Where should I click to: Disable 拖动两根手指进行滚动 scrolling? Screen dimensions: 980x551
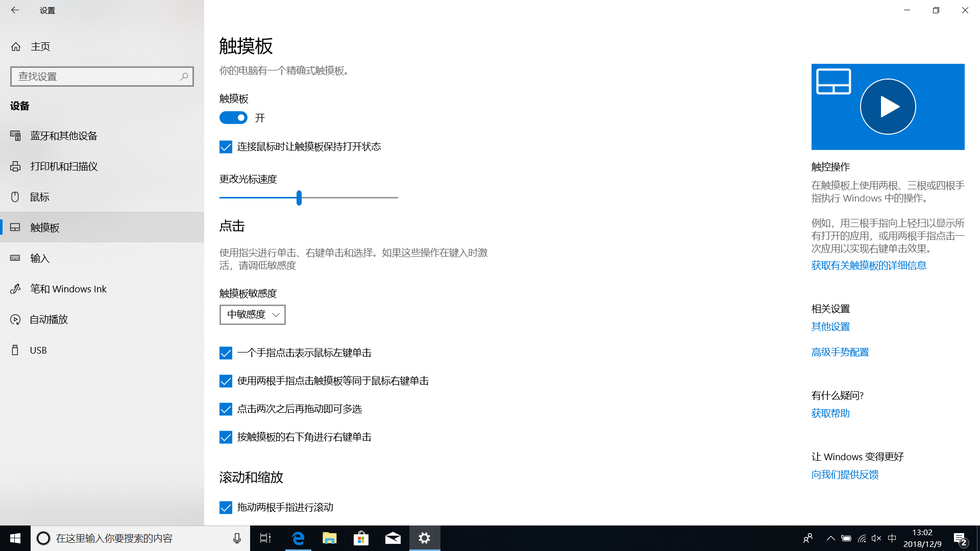pyautogui.click(x=226, y=507)
